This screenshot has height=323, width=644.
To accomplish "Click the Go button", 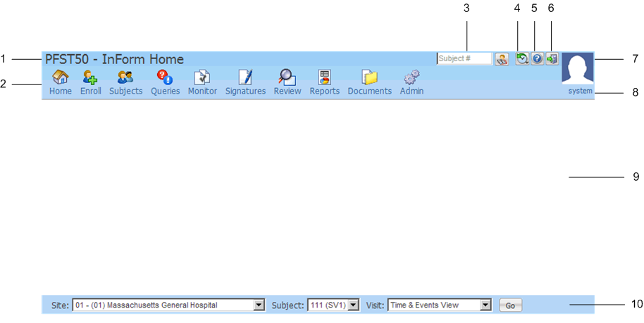I will pyautogui.click(x=511, y=305).
